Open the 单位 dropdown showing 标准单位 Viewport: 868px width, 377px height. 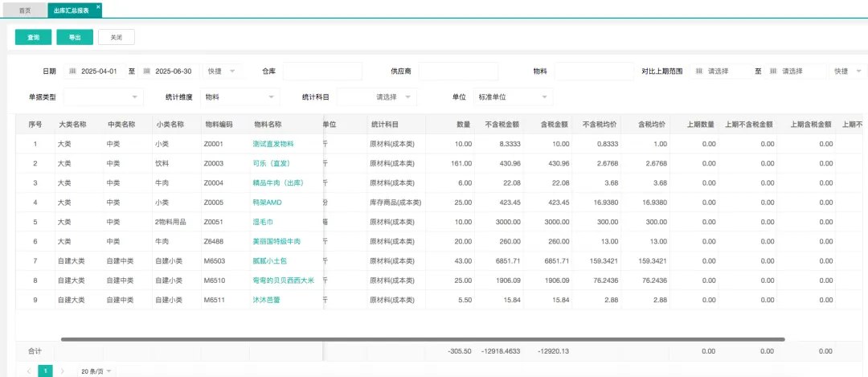click(512, 97)
